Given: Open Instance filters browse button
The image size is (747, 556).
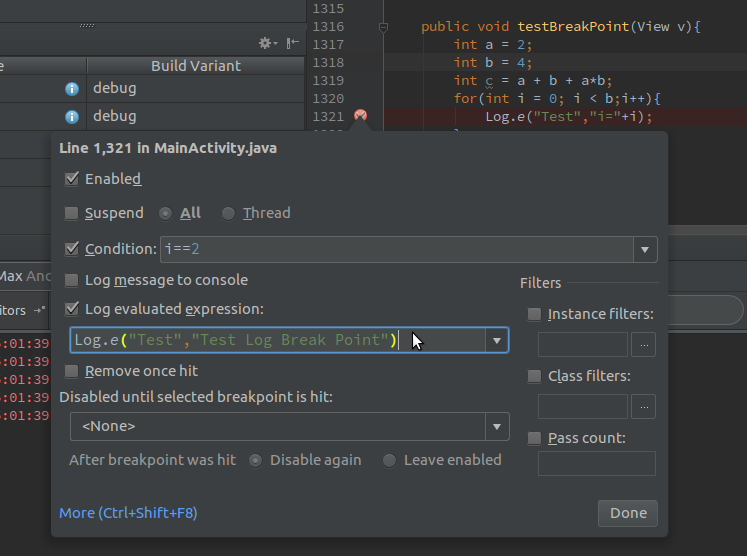Looking at the screenshot, I should click(x=645, y=345).
